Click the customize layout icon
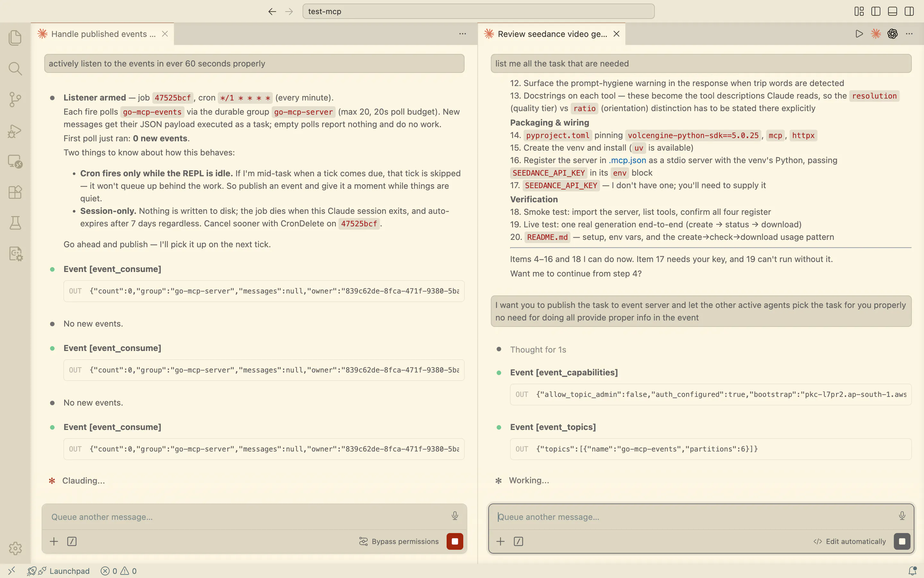The image size is (924, 578). [859, 12]
